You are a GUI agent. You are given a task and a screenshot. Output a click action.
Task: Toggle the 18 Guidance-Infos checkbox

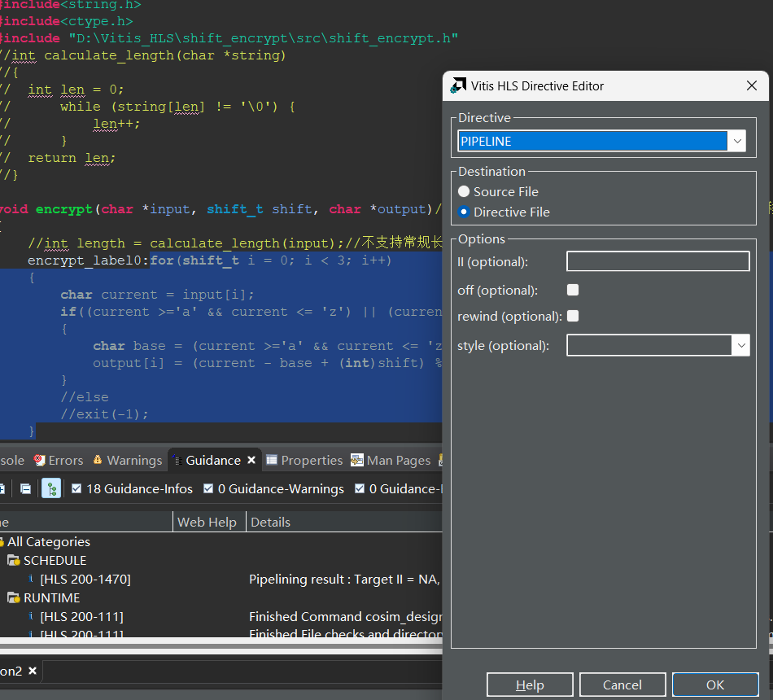(x=76, y=488)
